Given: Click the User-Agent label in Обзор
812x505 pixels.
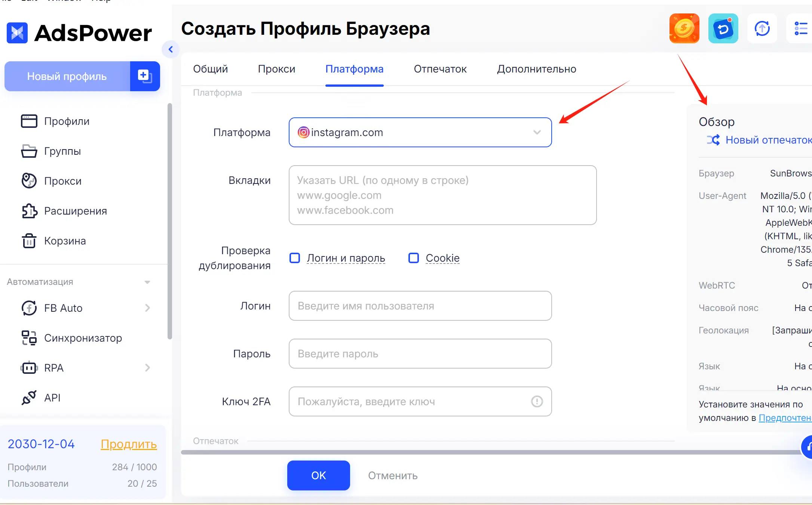Looking at the screenshot, I should tap(722, 196).
